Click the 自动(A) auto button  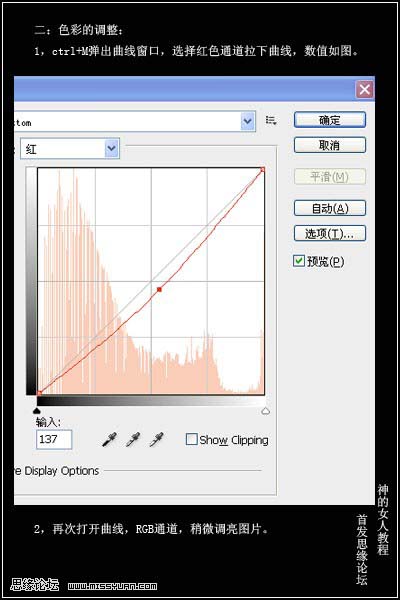tap(330, 208)
